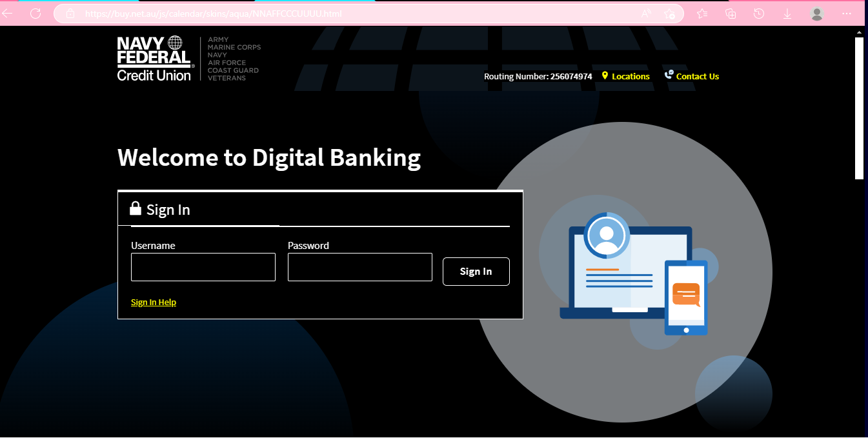
Task: Click the Navy Federal Credit Union logo
Action: 154,59
